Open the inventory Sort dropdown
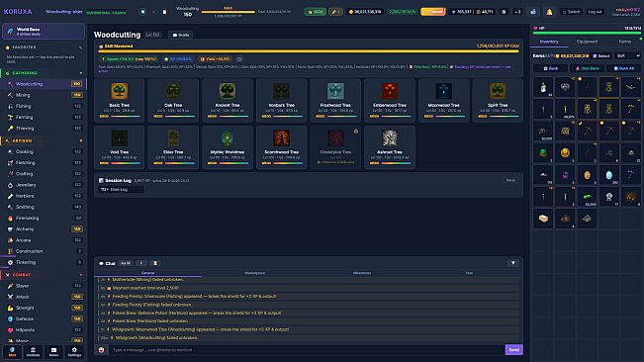Viewport: 644px width, 362px height. [x=628, y=55]
